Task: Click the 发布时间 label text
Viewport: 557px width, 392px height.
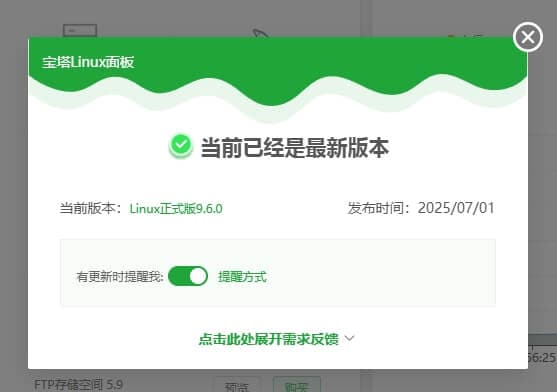Action: [379, 208]
